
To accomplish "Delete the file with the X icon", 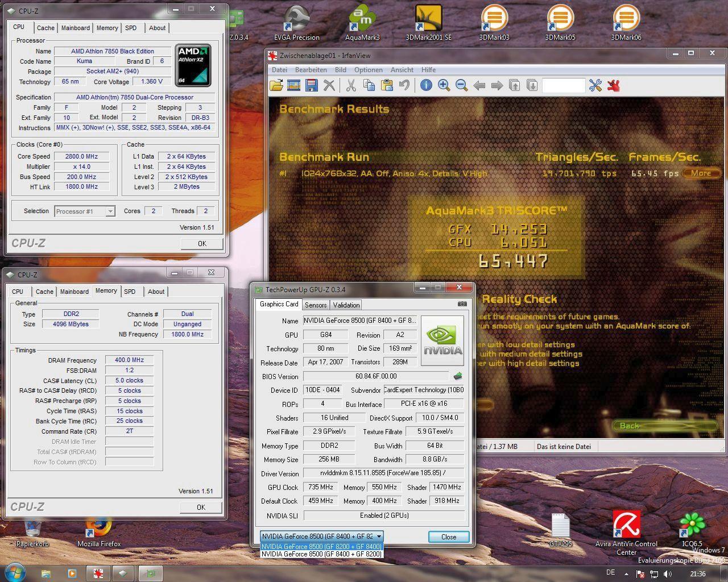I will 329,86.
